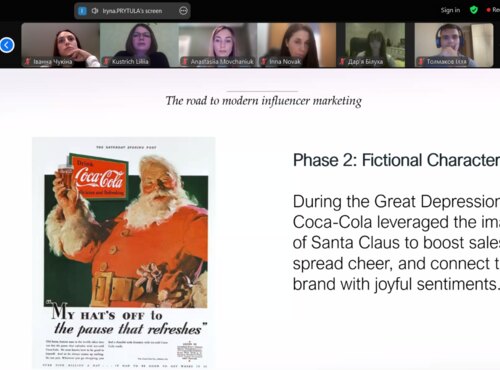This screenshot has width=500, height=370.
Task: Click muted mic icon on Толмаков Ілля
Action: [421, 61]
